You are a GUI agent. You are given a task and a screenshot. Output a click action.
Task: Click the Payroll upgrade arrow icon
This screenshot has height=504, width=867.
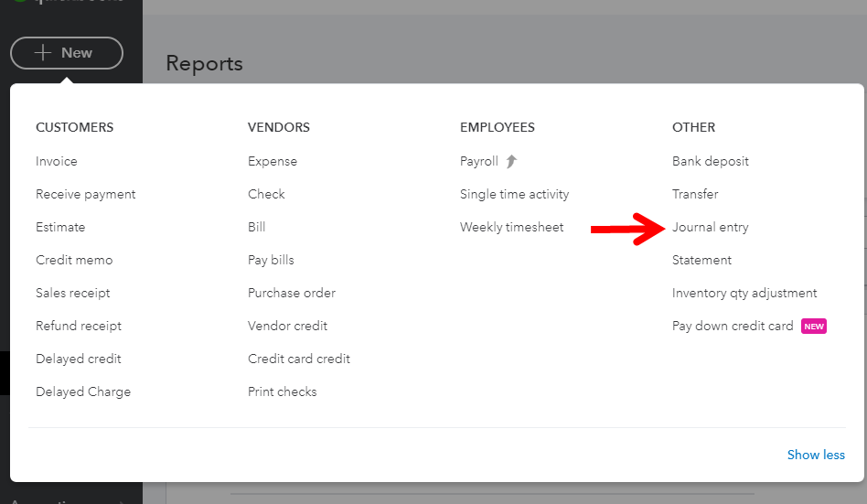pos(511,161)
